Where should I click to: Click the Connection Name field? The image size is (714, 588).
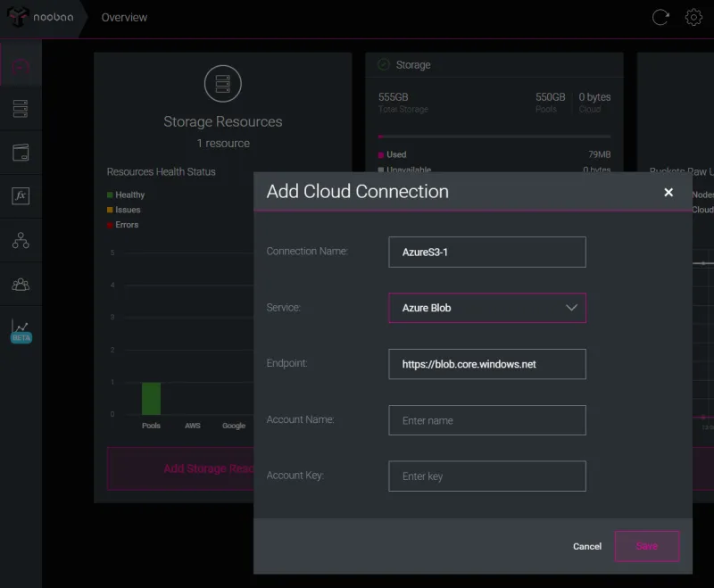(x=486, y=252)
